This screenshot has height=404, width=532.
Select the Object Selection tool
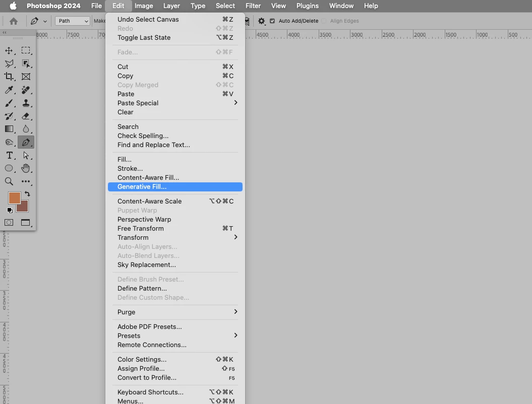tap(26, 63)
